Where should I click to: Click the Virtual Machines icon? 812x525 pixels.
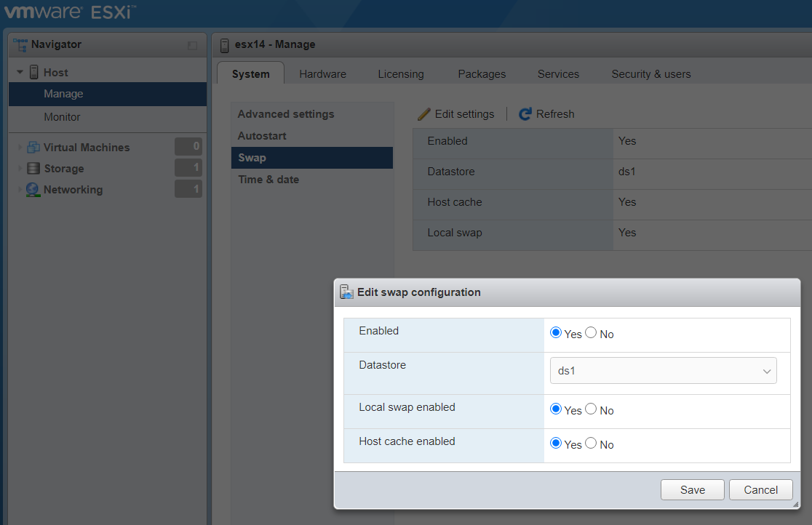coord(33,147)
